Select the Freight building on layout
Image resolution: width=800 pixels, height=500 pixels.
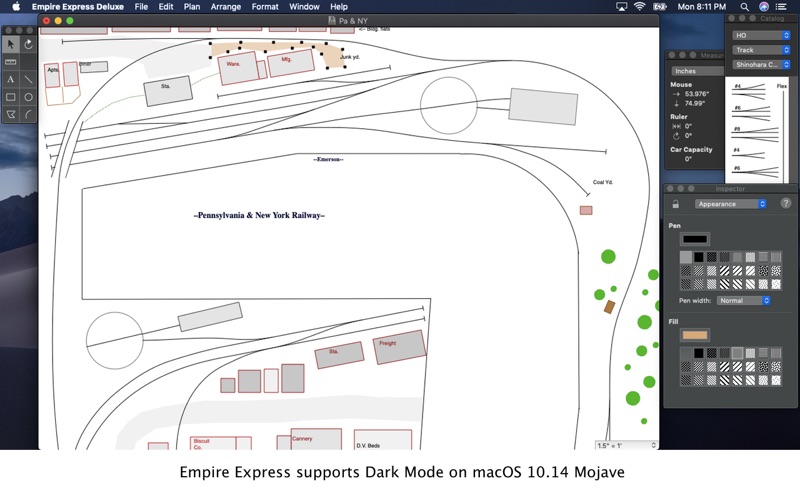pyautogui.click(x=400, y=347)
